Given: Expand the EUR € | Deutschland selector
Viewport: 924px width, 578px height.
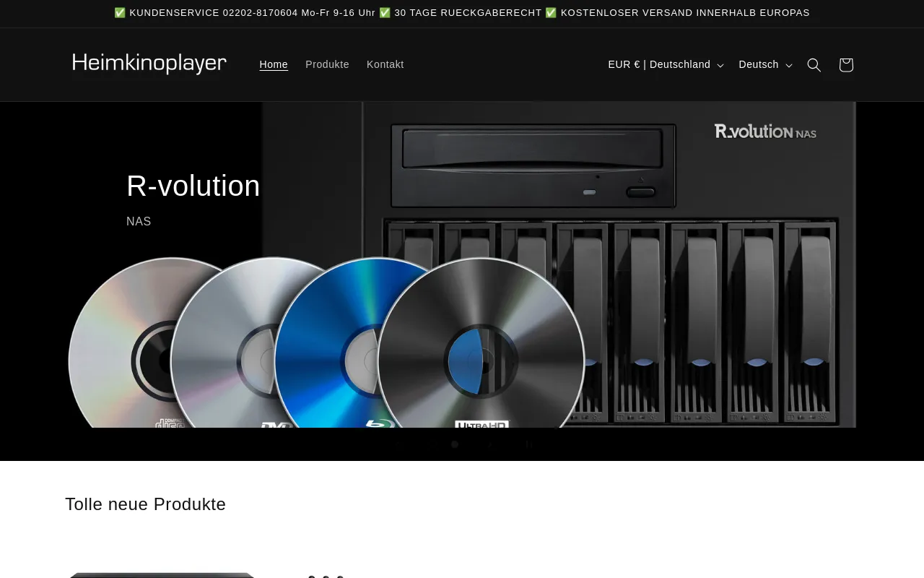Looking at the screenshot, I should pyautogui.click(x=665, y=65).
